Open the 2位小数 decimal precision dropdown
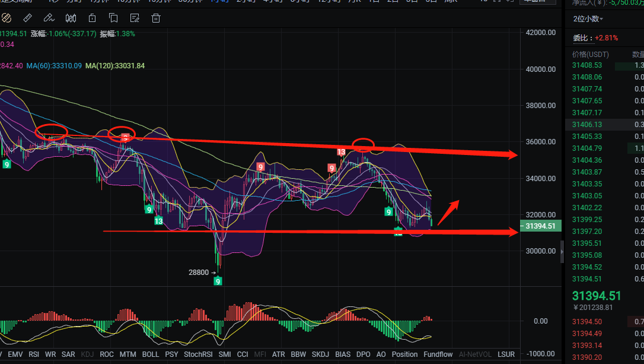 click(588, 19)
